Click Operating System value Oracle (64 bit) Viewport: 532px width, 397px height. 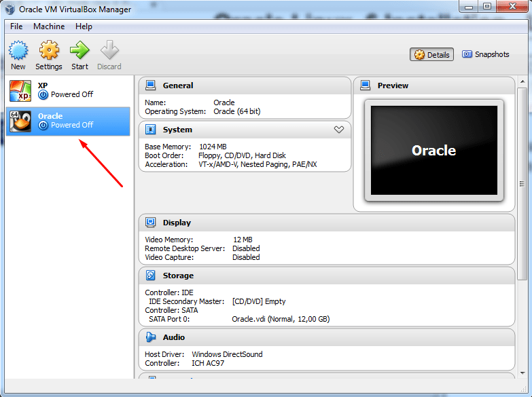(x=237, y=111)
